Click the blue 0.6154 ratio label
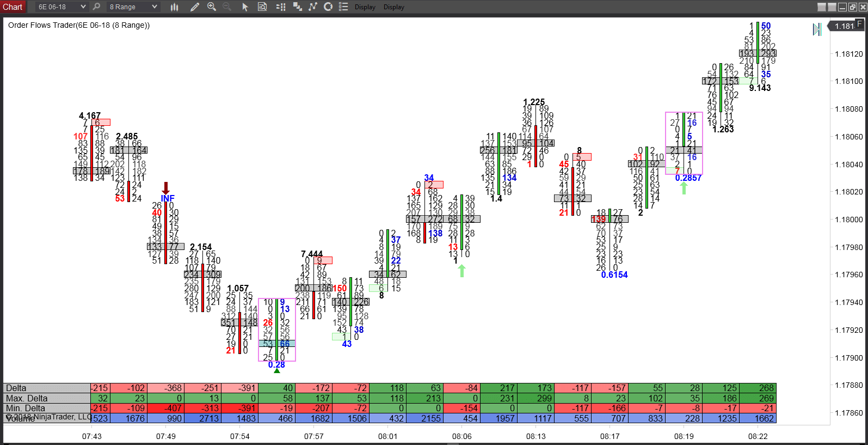868x445 pixels. [x=614, y=275]
